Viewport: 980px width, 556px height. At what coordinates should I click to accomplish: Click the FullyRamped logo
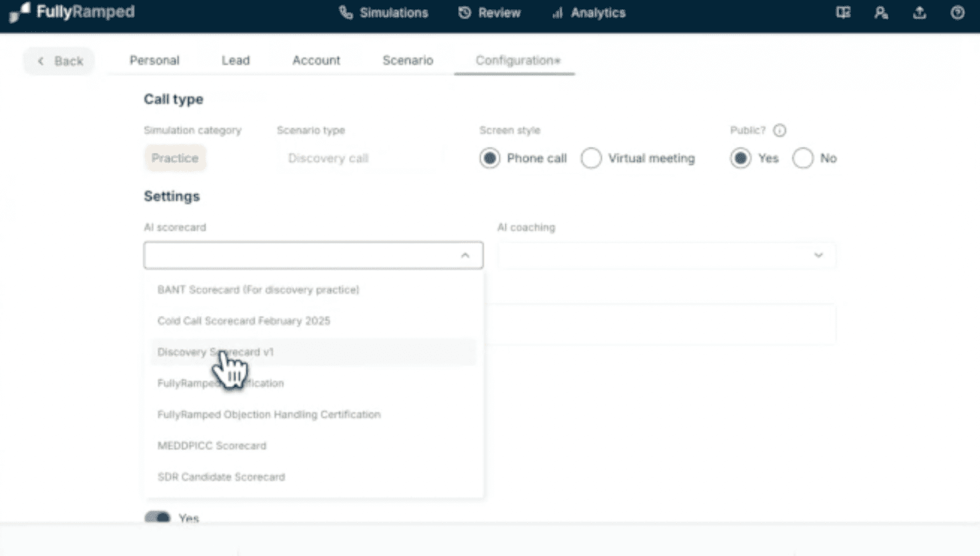pyautogui.click(x=72, y=12)
